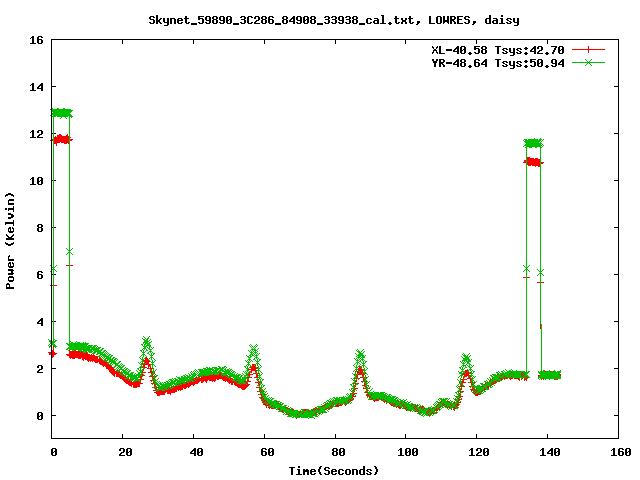Click the Time(Seconds) axis label
This screenshot has height=480, width=640.
[334, 471]
